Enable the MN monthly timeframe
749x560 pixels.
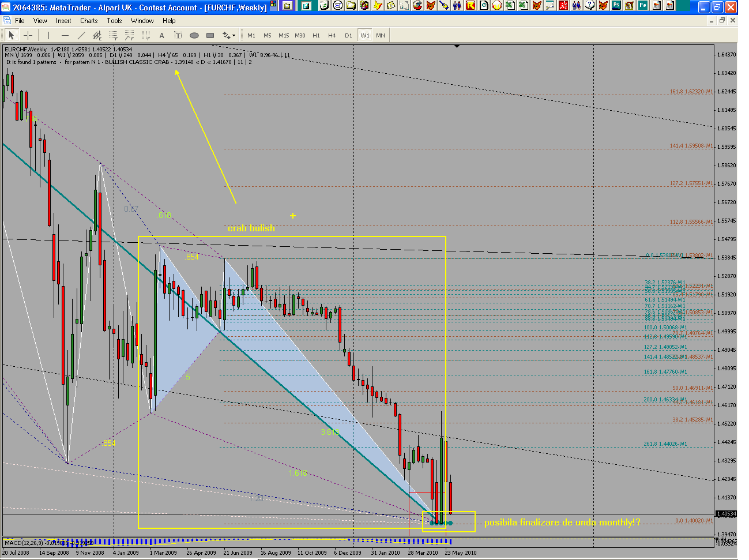click(381, 35)
